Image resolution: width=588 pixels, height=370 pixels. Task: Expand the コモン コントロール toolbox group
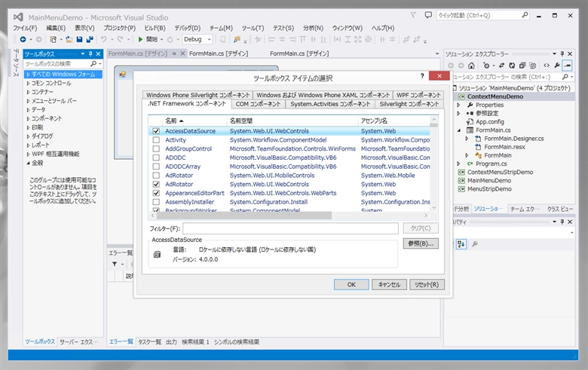[x=28, y=83]
